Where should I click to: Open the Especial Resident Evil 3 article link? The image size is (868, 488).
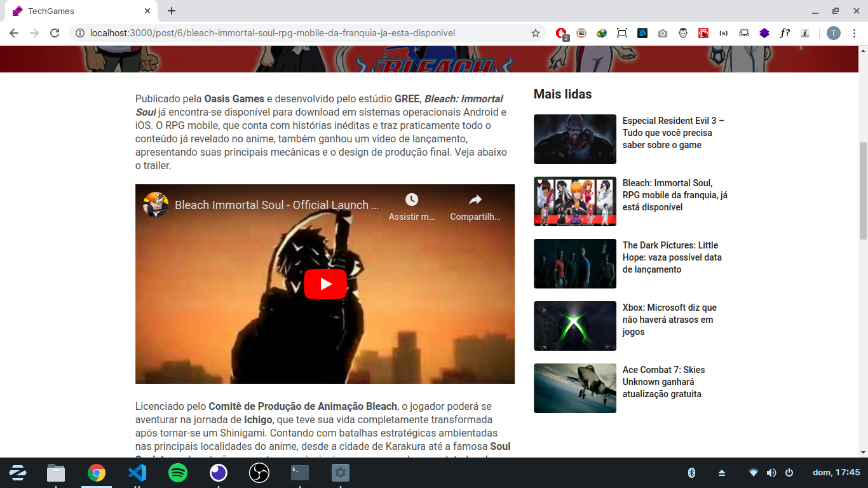pyautogui.click(x=673, y=133)
